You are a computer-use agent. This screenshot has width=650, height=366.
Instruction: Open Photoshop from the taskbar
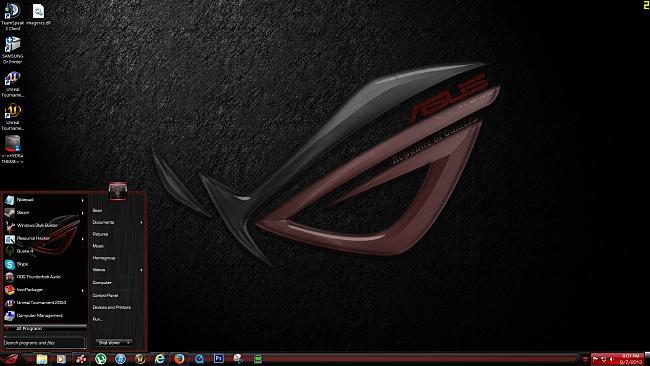tap(218, 359)
